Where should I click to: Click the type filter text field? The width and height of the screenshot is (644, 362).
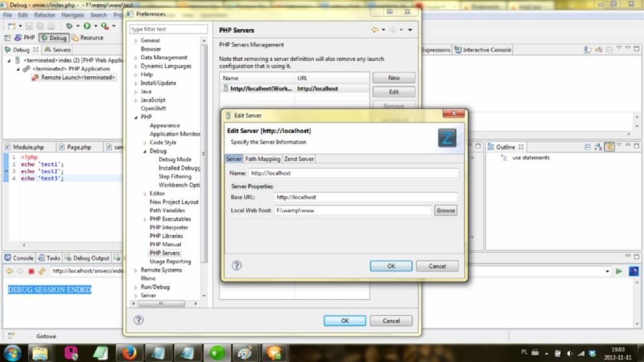point(169,29)
